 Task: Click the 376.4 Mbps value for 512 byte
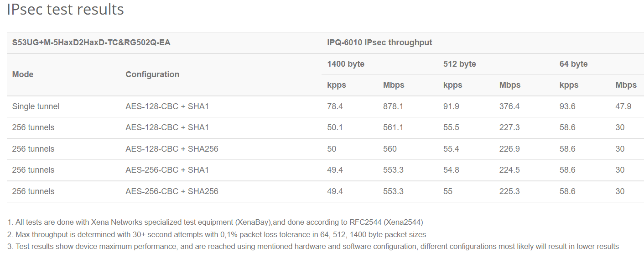(509, 106)
